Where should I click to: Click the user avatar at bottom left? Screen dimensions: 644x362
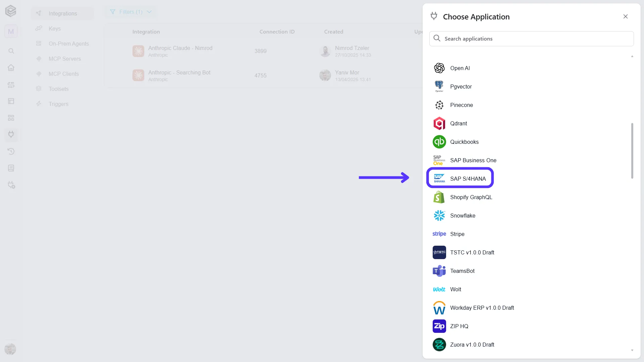[x=10, y=349]
